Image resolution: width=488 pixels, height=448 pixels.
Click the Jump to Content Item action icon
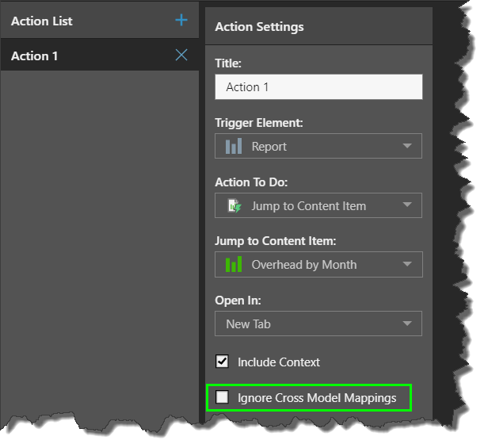(x=234, y=206)
